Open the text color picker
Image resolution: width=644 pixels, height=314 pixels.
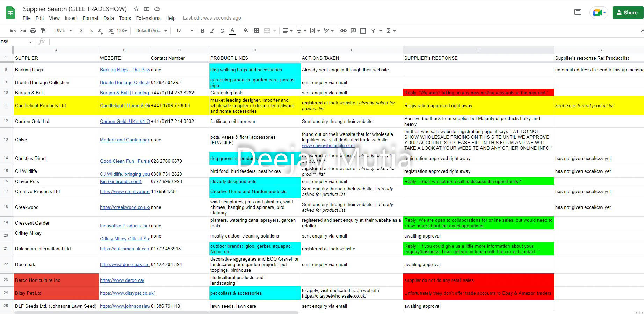pos(232,31)
